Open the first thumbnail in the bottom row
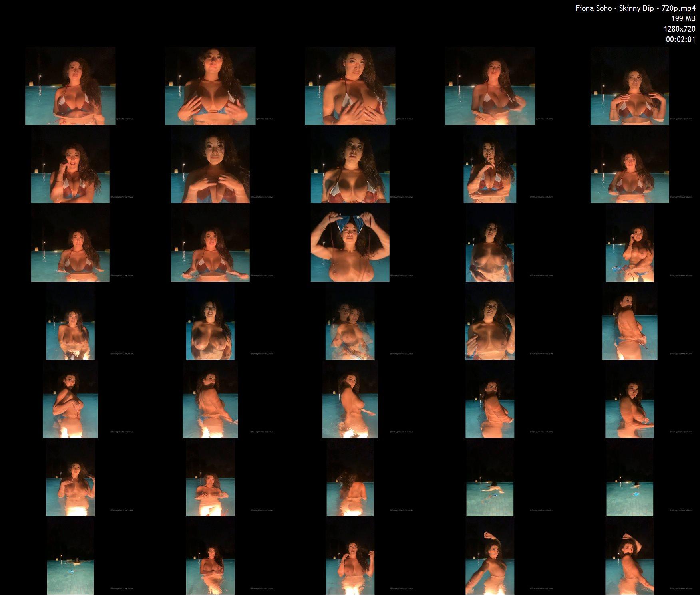Viewport: 700px width, 595px height. pos(70,555)
